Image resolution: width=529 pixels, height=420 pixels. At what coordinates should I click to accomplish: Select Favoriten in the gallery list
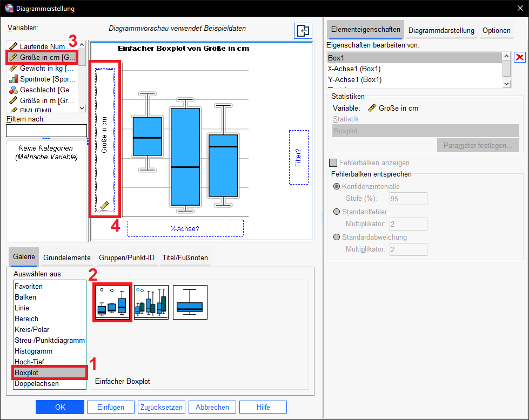click(50, 286)
